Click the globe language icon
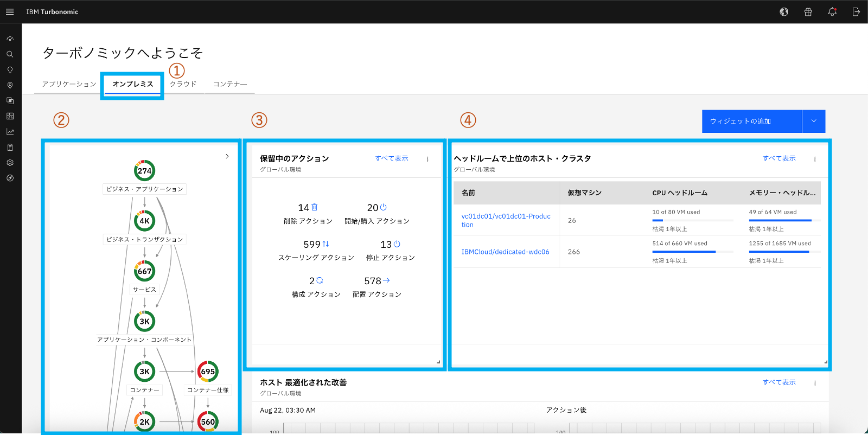This screenshot has height=435, width=868. coord(784,12)
